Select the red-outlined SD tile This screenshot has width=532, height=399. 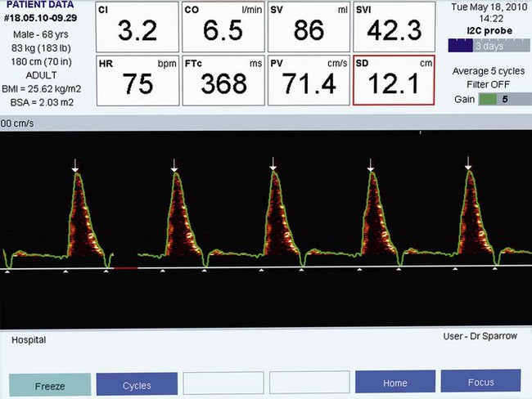pyautogui.click(x=393, y=81)
